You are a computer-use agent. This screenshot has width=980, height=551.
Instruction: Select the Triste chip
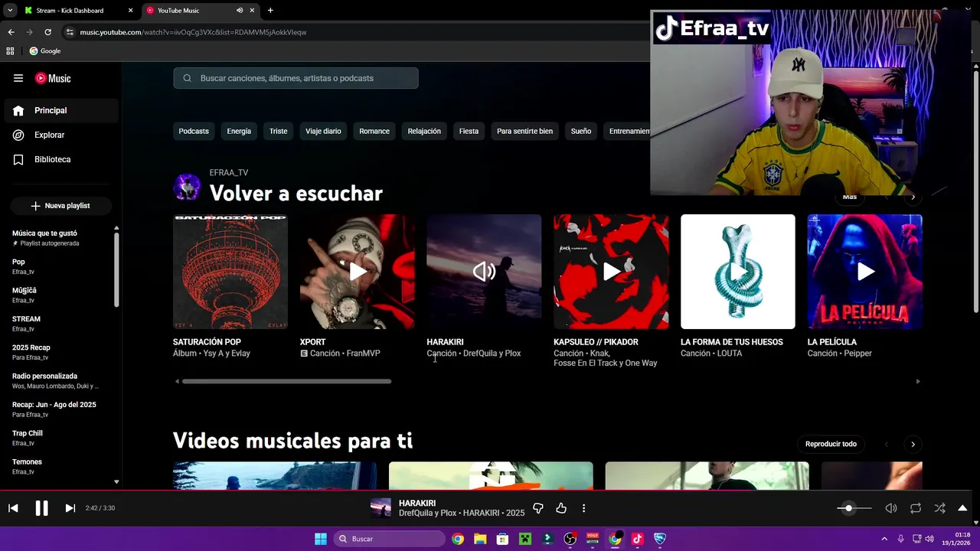pyautogui.click(x=278, y=131)
